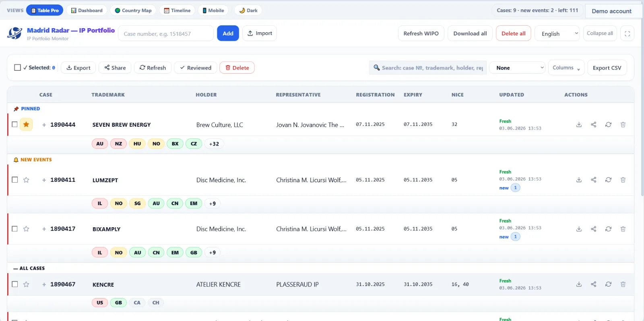644x321 pixels.
Task: Delete the BIXAMPLY case using trash icon
Action: coord(623,229)
